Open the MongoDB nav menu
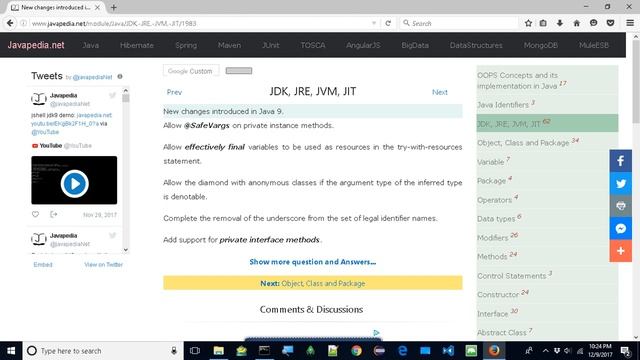This screenshot has width=640, height=360. (541, 45)
